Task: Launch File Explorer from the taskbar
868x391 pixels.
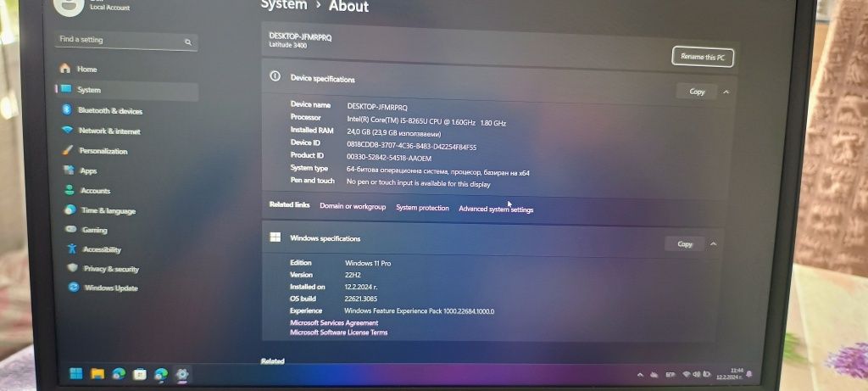Action: [97, 374]
